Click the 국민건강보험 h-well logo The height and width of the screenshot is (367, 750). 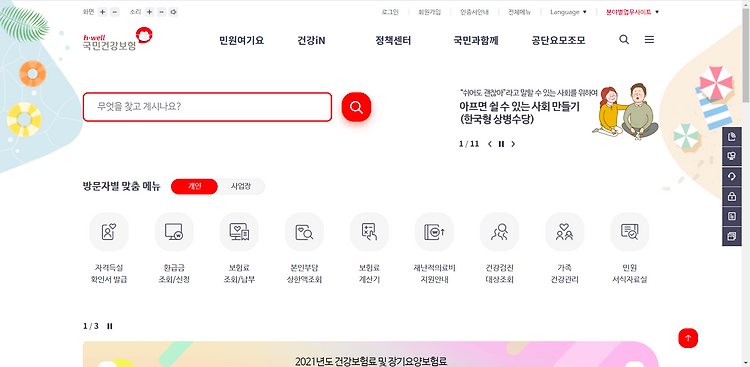pyautogui.click(x=117, y=39)
